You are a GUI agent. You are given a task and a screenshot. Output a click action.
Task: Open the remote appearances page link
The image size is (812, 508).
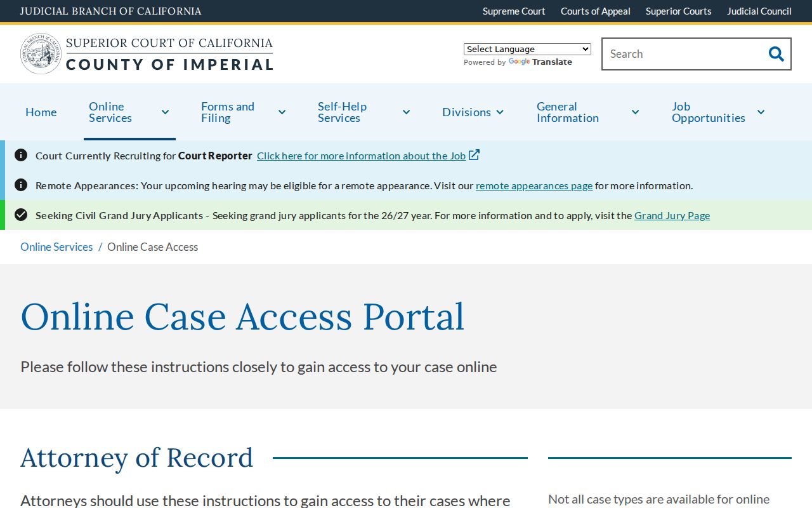tap(534, 185)
